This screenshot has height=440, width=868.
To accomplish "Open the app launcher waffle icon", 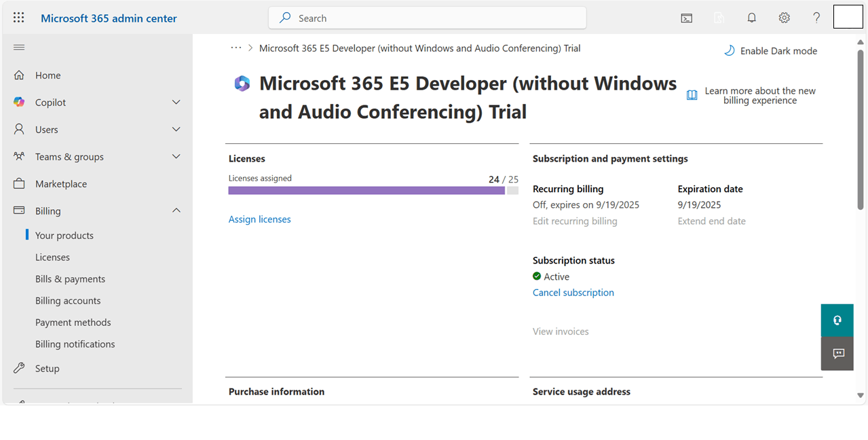I will 19,18.
